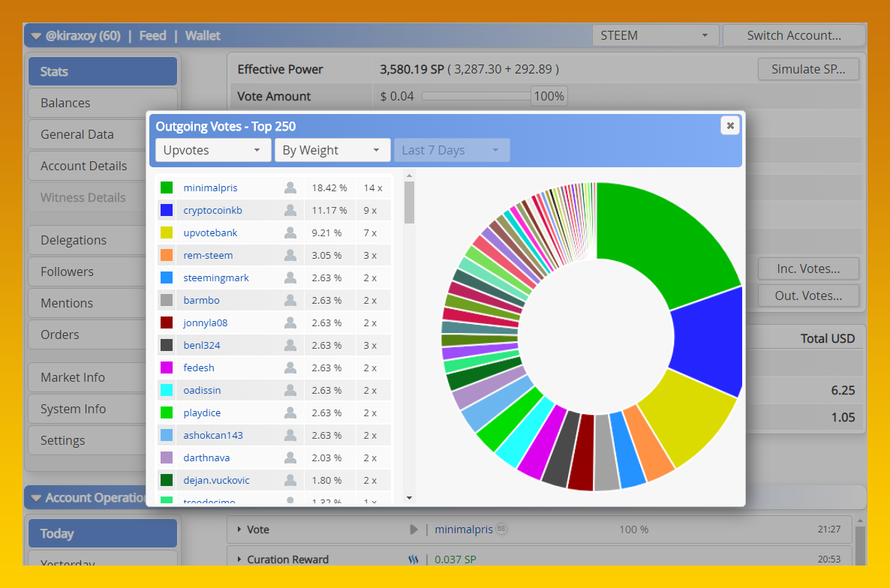This screenshot has width=890, height=588.
Task: Click the play arrow icon in Vote row
Action: coord(413,529)
